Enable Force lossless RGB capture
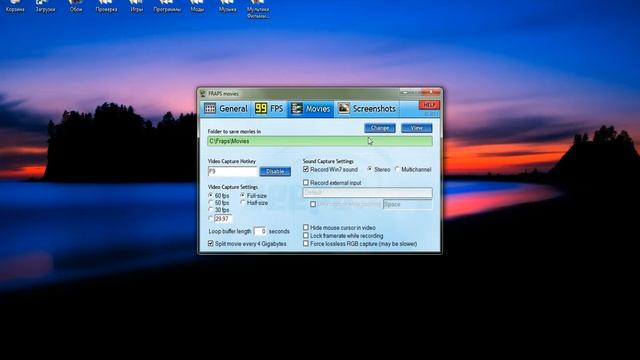This screenshot has width=640, height=360. (x=306, y=244)
